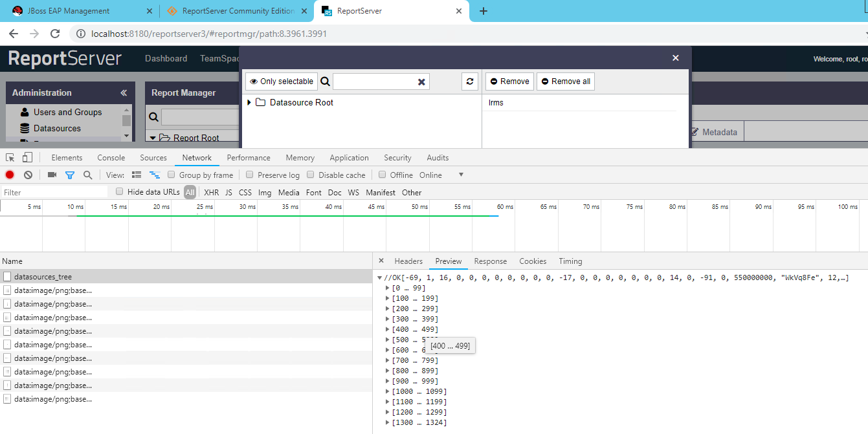Click the datasource dialog search field
The image size is (868, 434).
(374, 81)
